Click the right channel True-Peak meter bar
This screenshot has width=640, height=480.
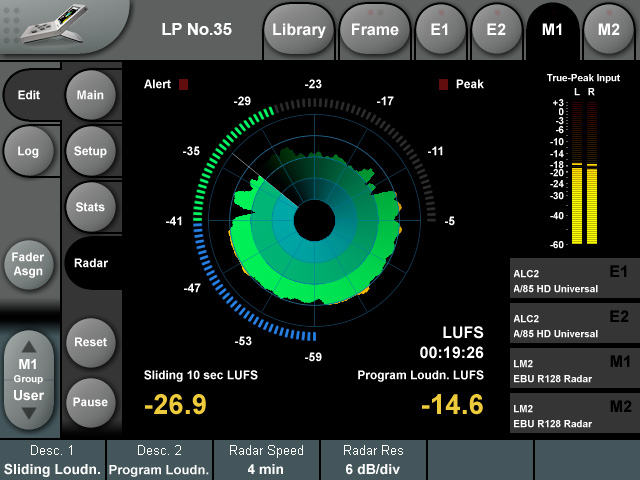(x=592, y=173)
